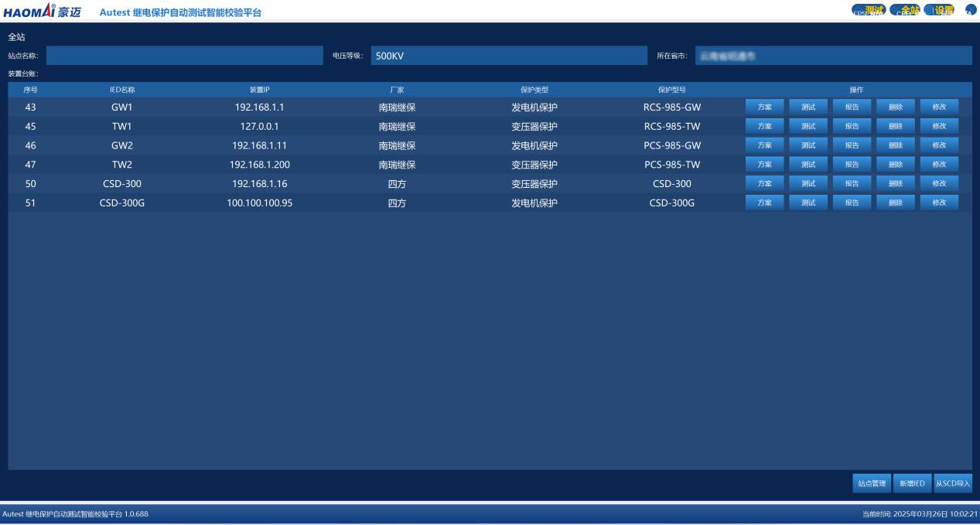Viewport: 980px width, 525px height.
Task: Select the GW1 row IP 192.168.1.1
Action: click(259, 107)
